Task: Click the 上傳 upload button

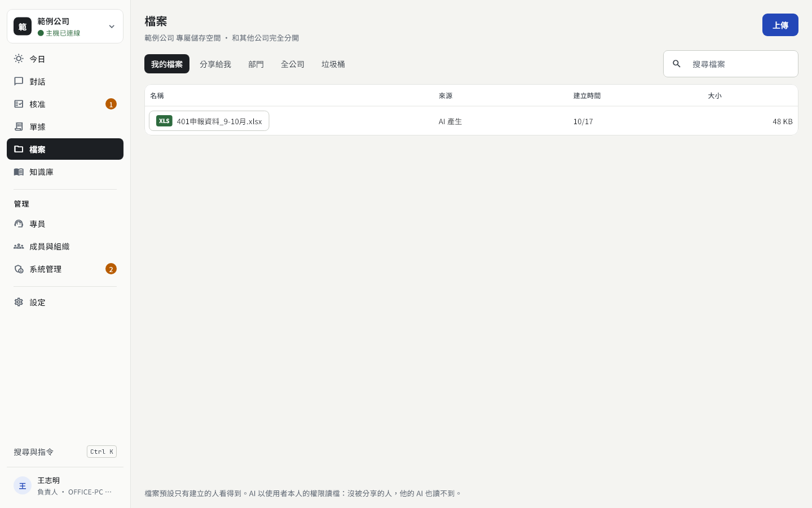Action: tap(780, 25)
